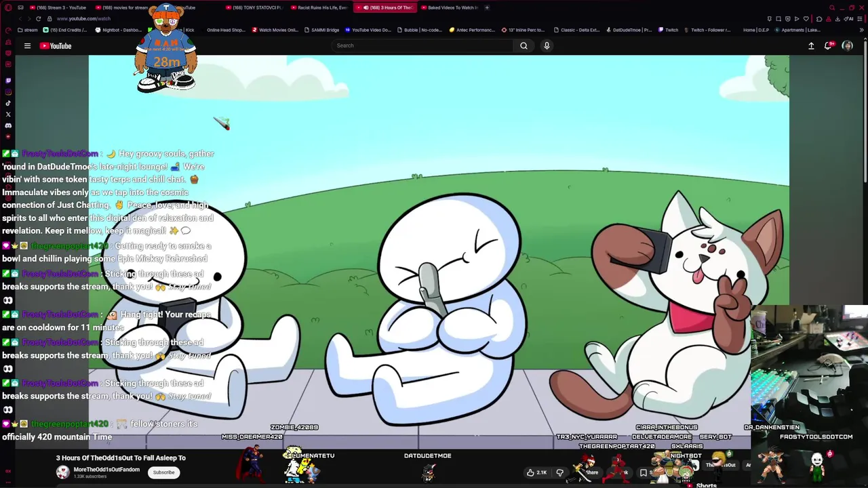Open the 'Antec Performanc...' bookmark

(x=473, y=30)
